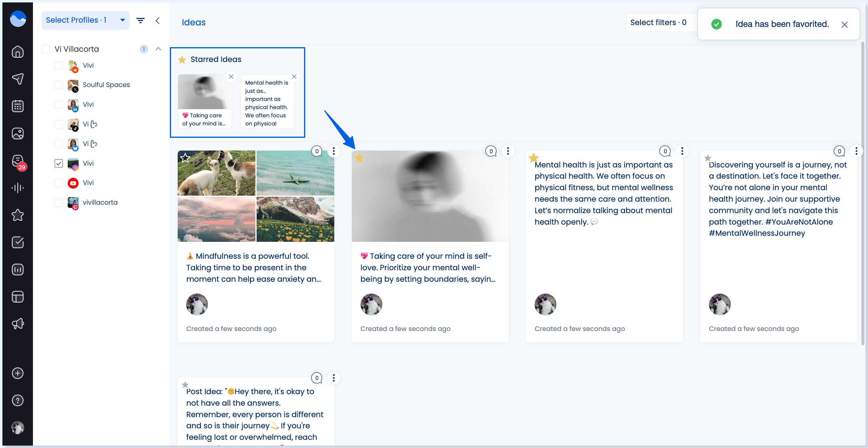The image size is (868, 448).
Task: Open three-dot menu on Mindfulness card
Action: [x=334, y=151]
